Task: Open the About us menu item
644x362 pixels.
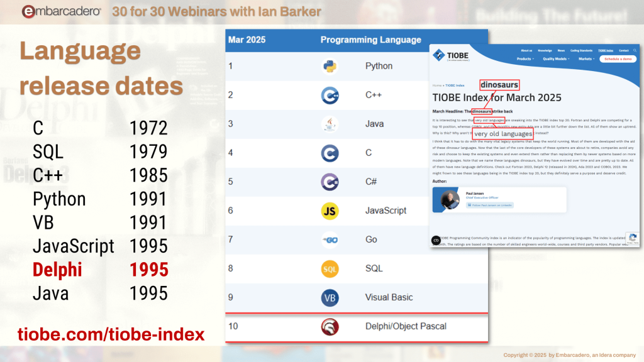Action: point(526,50)
